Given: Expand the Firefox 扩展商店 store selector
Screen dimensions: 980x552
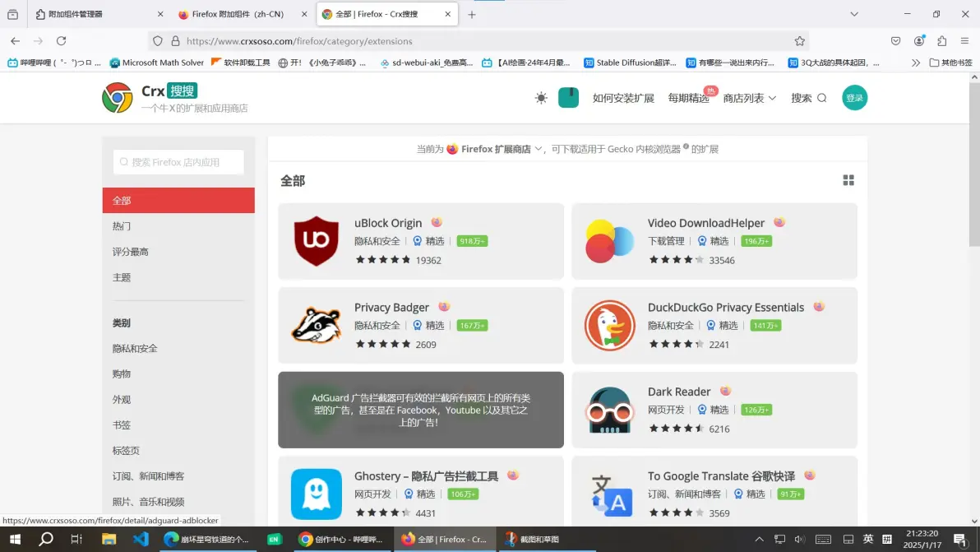Looking at the screenshot, I should (494, 149).
